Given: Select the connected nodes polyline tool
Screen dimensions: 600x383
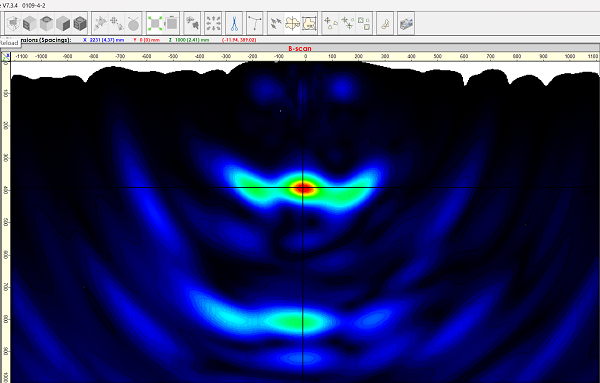Looking at the screenshot, I should (x=254, y=24).
